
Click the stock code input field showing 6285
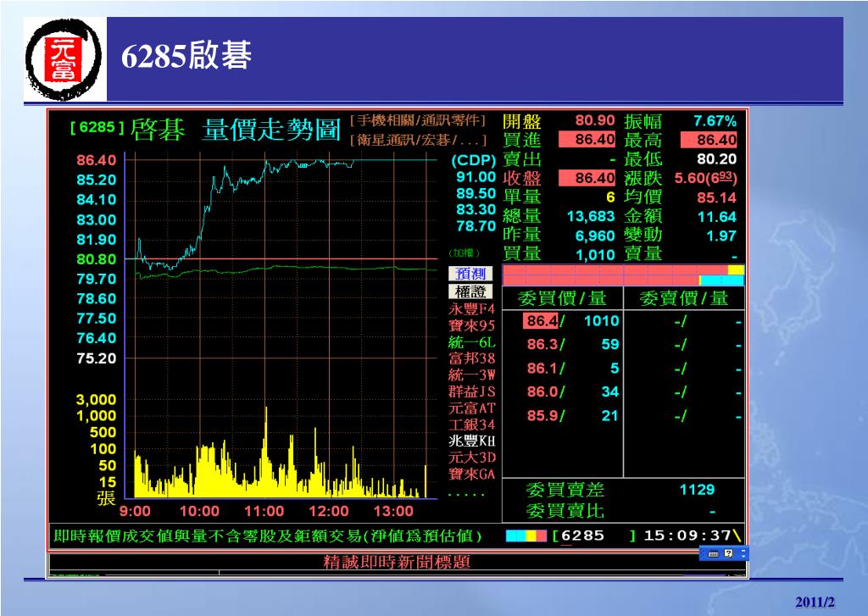[594, 536]
